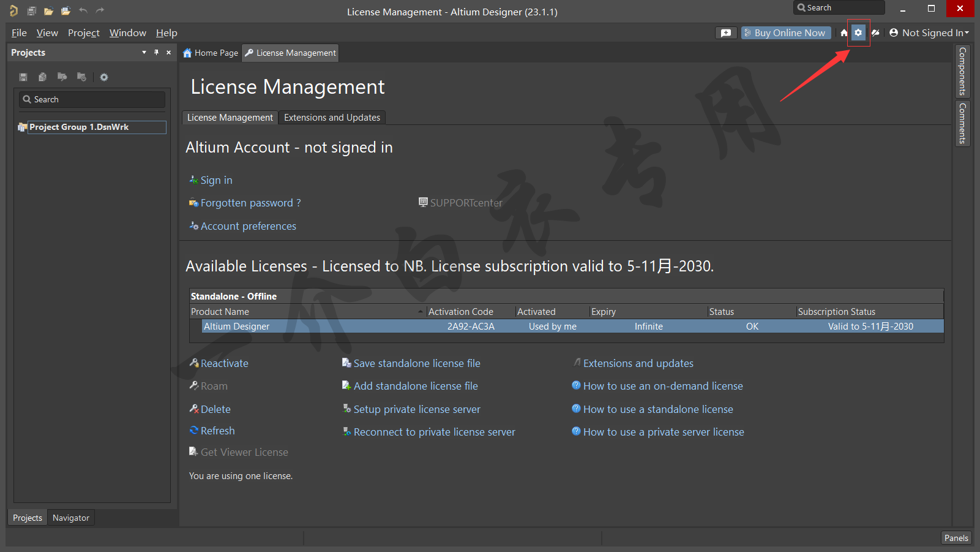Click the Subscription Status column header
980x552 pixels.
point(870,312)
